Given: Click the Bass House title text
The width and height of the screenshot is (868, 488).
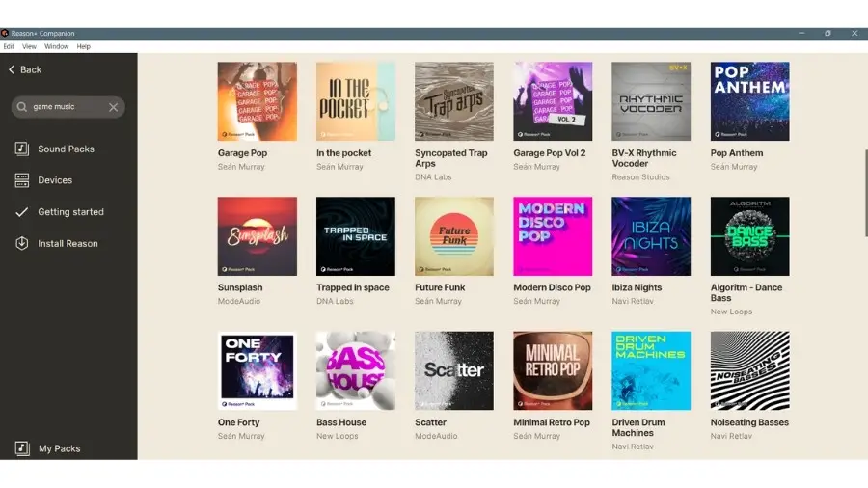Looking at the screenshot, I should (341, 422).
